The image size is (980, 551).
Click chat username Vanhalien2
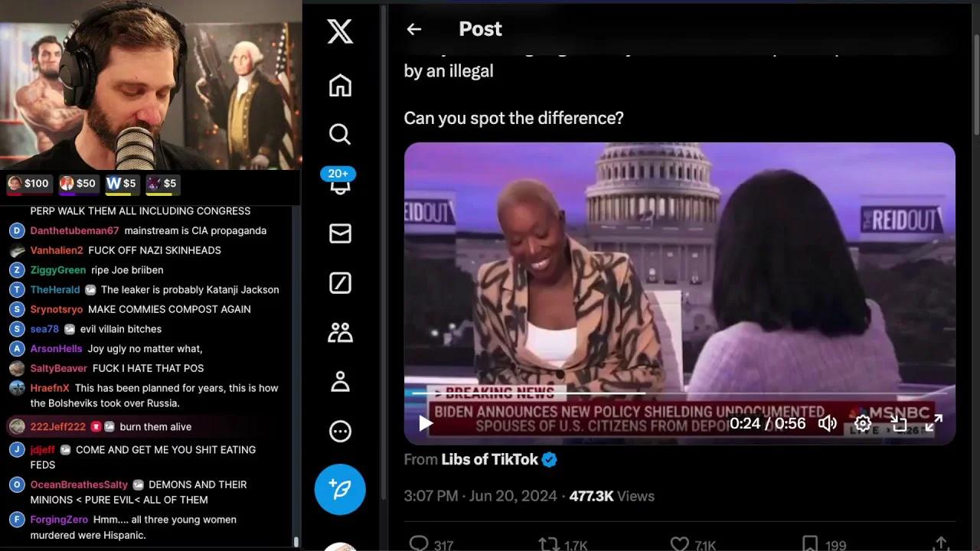57,250
